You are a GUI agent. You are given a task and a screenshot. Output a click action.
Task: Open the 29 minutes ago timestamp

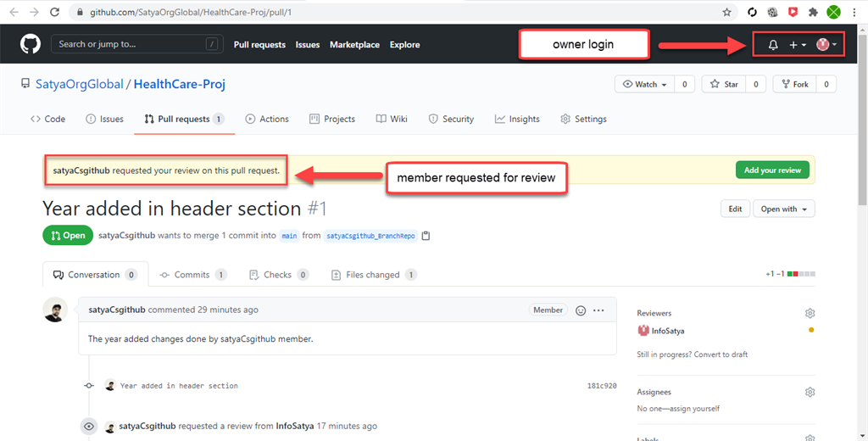click(x=227, y=310)
